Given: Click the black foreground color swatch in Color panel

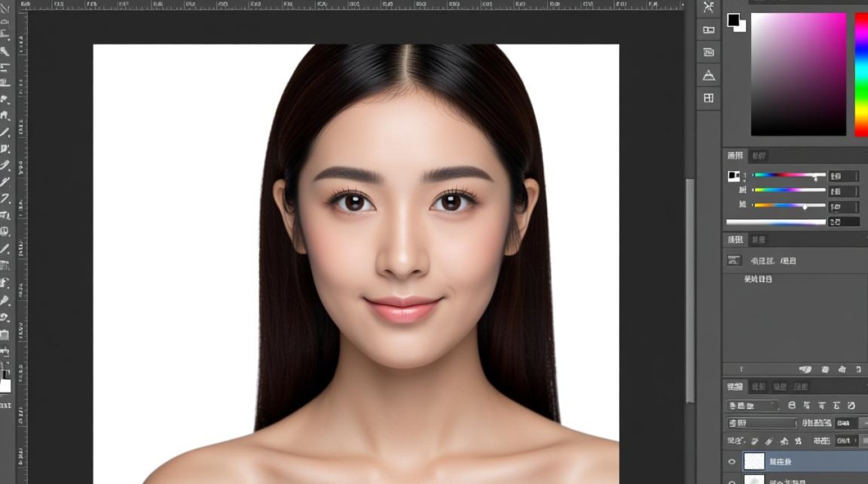Looking at the screenshot, I should [x=734, y=20].
